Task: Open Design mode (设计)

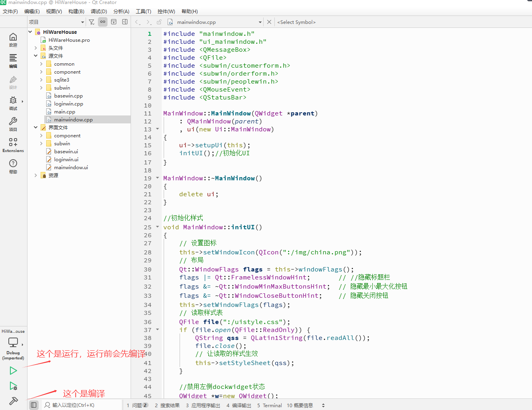Action: 13,82
